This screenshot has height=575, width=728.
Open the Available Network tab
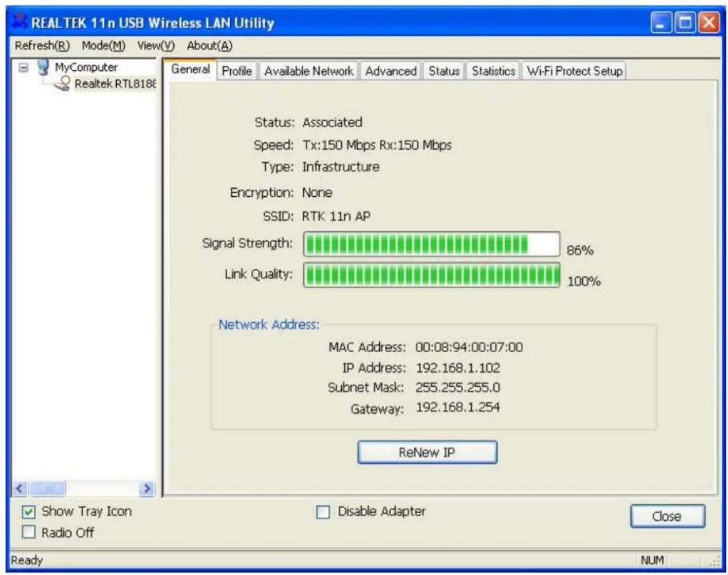(x=308, y=71)
